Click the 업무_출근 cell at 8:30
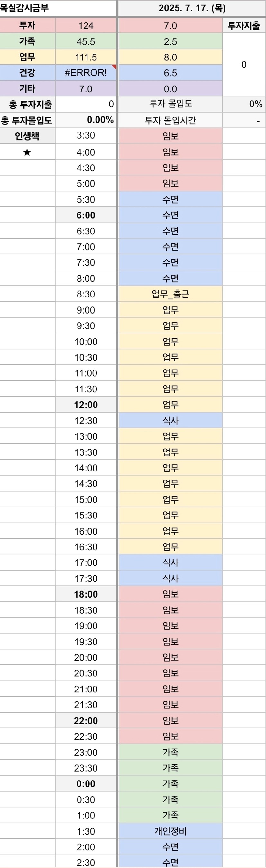Viewport: 266px width, 868px height. pyautogui.click(x=170, y=294)
